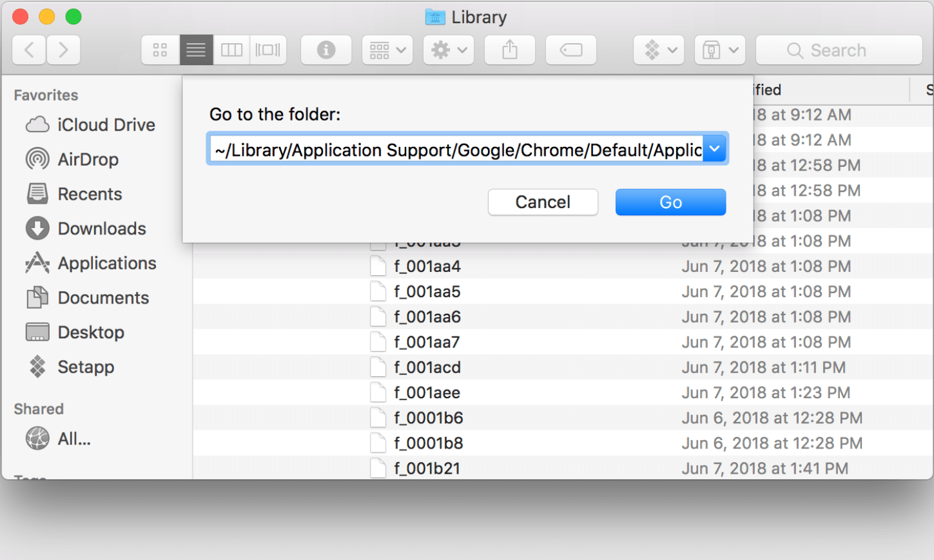Select the file f_001acd
Viewport: 934px width, 560px height.
(x=427, y=367)
